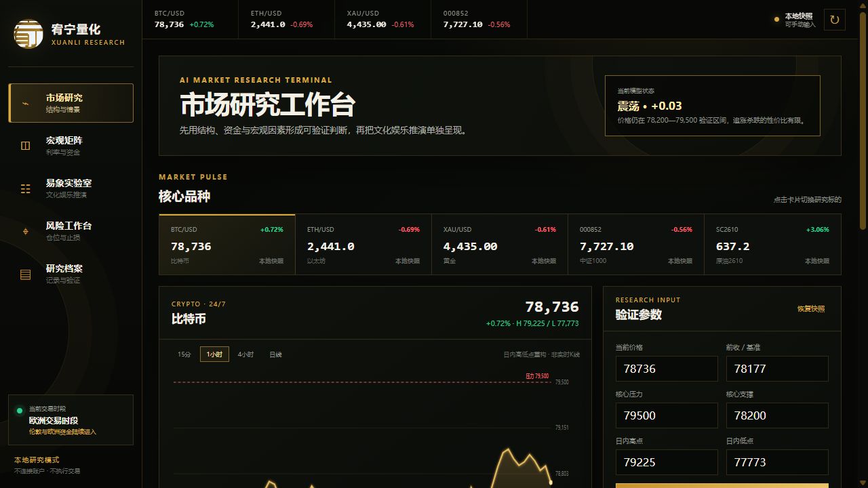Click the 日内高点 input field
The width and height of the screenshot is (868, 488).
667,462
